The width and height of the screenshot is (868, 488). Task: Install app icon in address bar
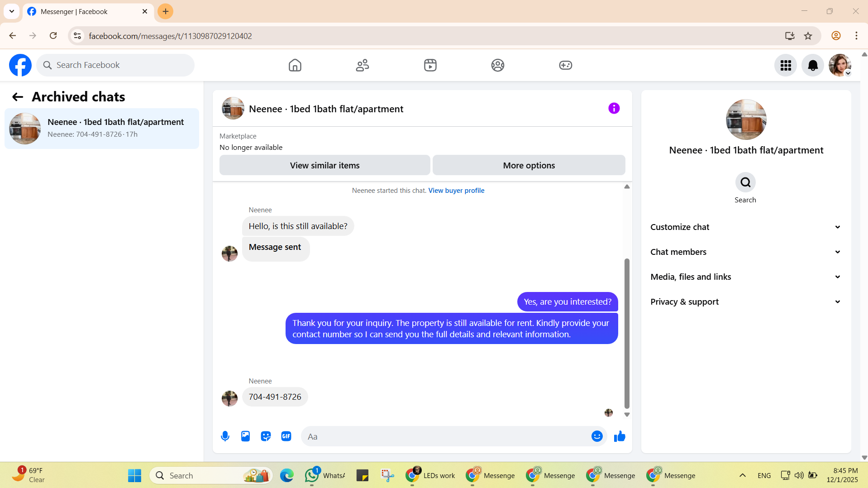tap(790, 36)
